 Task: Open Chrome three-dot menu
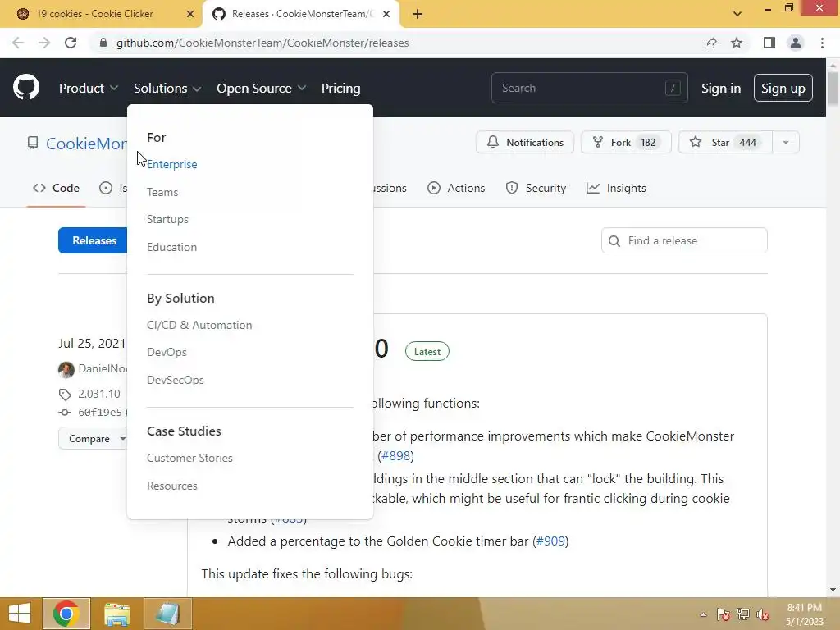[822, 43]
